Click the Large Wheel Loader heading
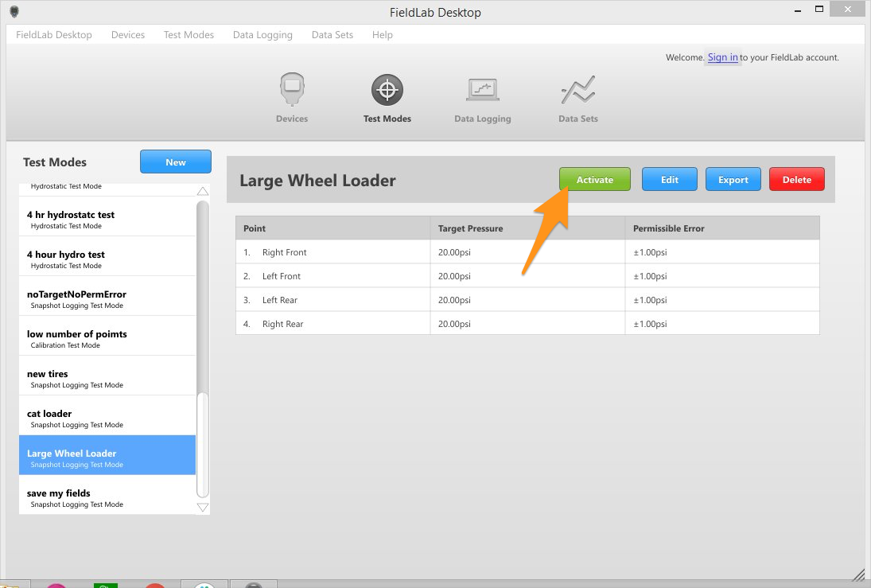871x588 pixels. [317, 180]
